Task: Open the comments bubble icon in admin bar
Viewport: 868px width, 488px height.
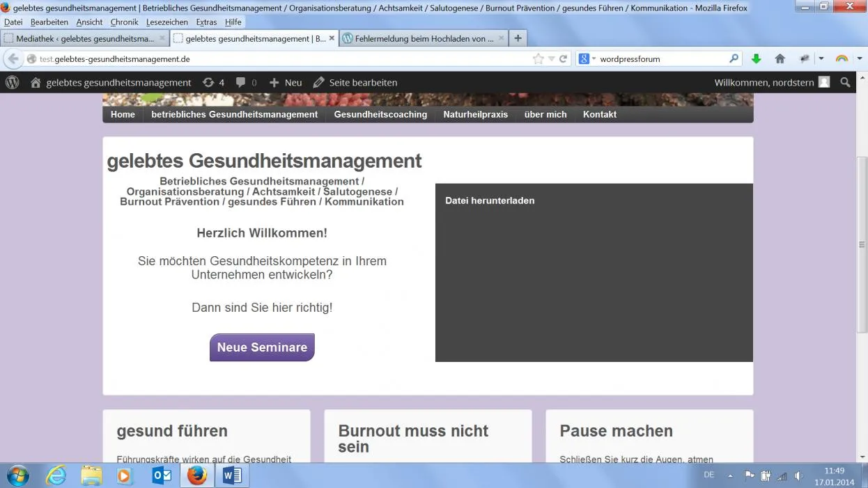Action: 246,82
